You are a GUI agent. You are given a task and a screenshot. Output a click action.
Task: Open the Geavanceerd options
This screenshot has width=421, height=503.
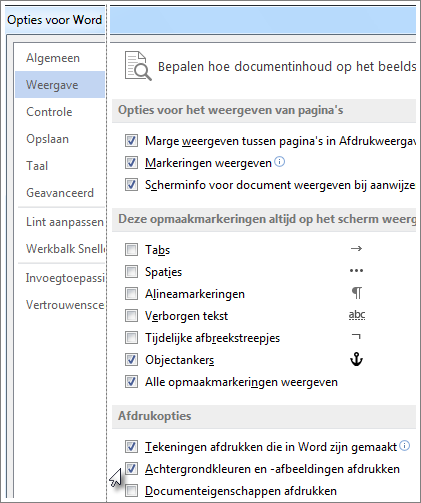60,193
